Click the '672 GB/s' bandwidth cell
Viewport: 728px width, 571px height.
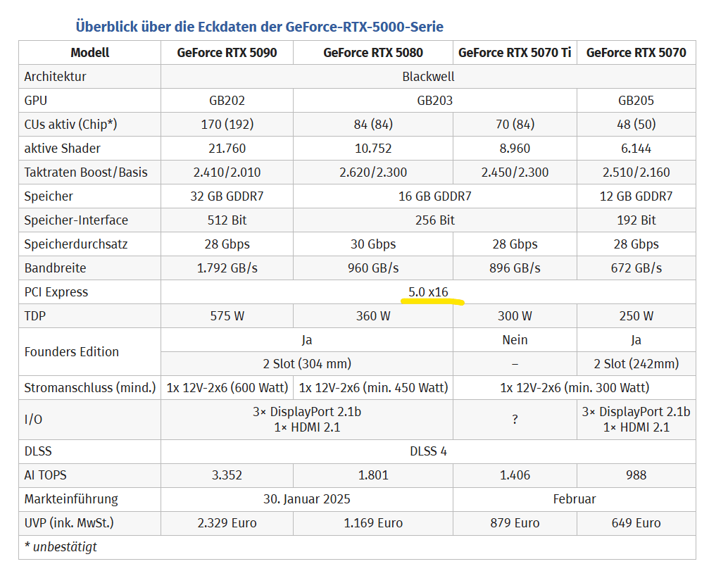(x=636, y=268)
